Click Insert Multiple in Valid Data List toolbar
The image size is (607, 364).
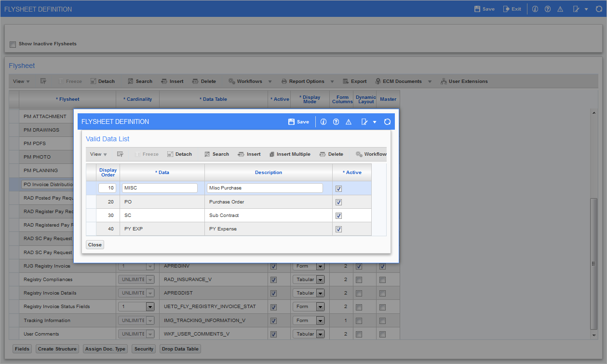[290, 154]
